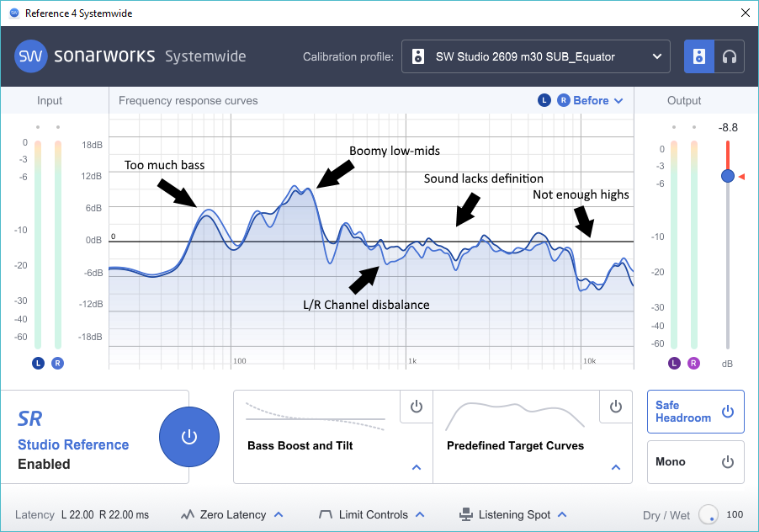Click output meter L channel badge
Viewport: 759px width, 532px height.
point(674,363)
